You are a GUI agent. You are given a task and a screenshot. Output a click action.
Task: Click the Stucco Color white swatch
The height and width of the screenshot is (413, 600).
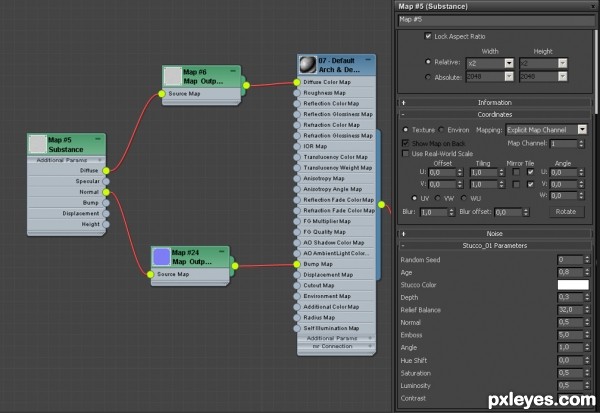(x=573, y=285)
